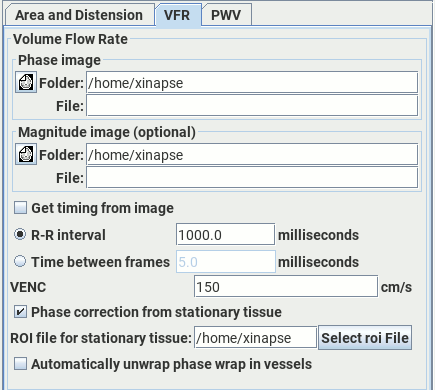Click the Magnitude image File field
This screenshot has height=390, width=435.
coord(252,178)
